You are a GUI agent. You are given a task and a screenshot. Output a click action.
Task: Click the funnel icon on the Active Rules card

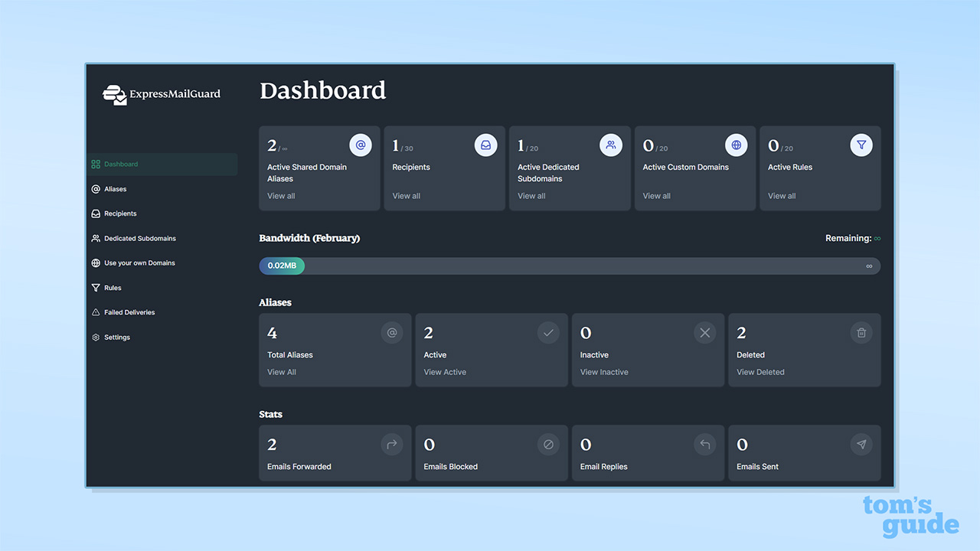tap(861, 145)
